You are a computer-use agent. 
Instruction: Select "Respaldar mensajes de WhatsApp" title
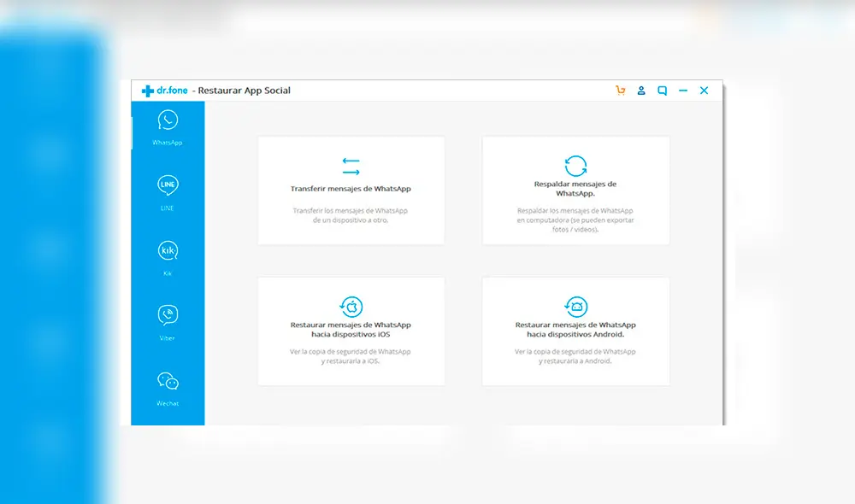pyautogui.click(x=575, y=188)
